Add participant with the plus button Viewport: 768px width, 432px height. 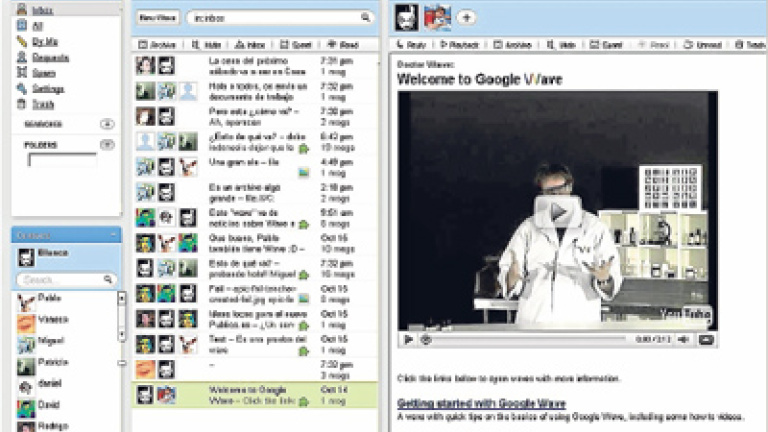click(466, 17)
